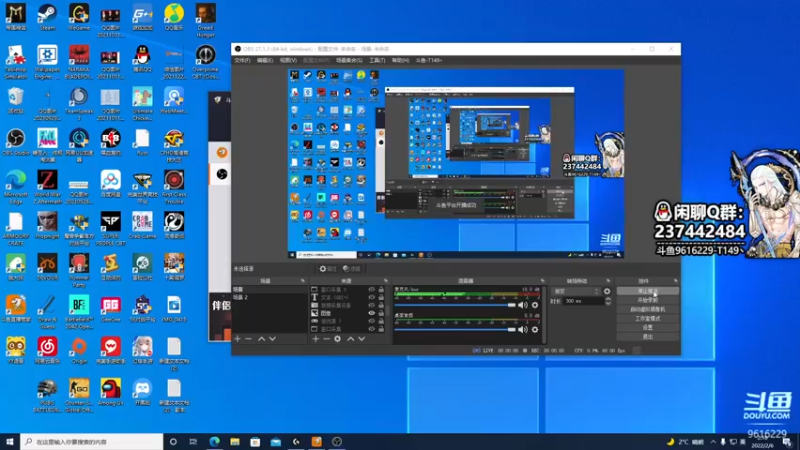Image resolution: width=800 pixels, height=450 pixels.
Task: Mute the microphone/Aux speaker icon in mixer
Action: point(522,305)
